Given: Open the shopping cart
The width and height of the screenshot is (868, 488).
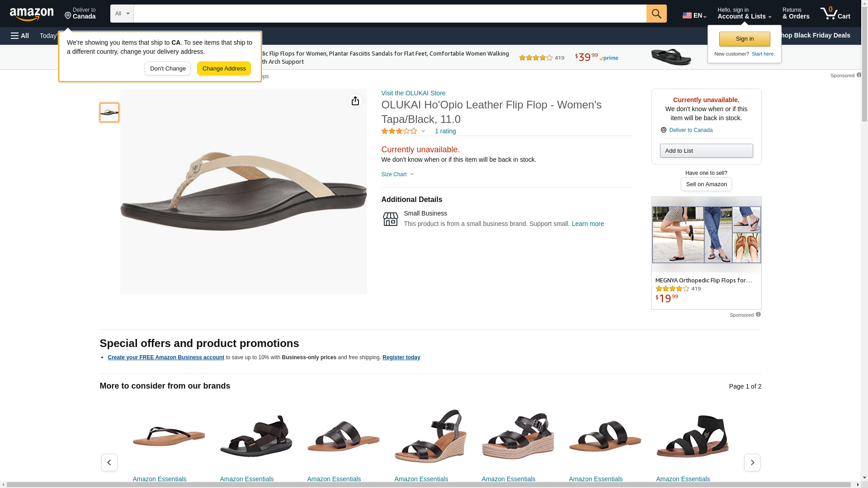Looking at the screenshot, I should (835, 14).
